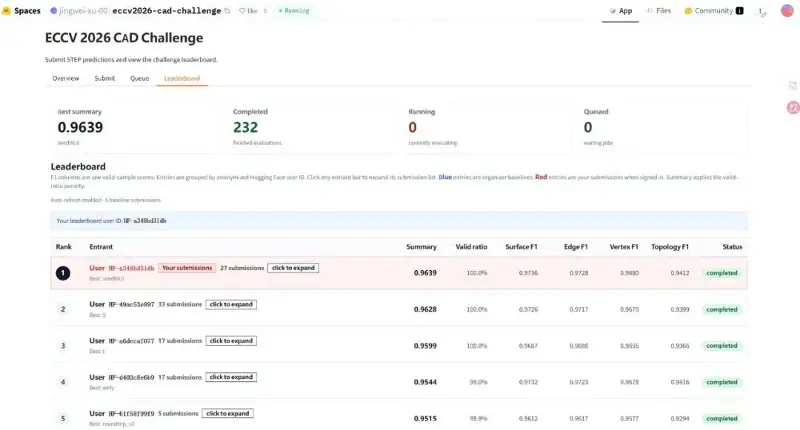Viewport: 800px width, 430px height.
Task: Copy the eccv2026-cad-challenge repo name icon
Action: coord(228,11)
